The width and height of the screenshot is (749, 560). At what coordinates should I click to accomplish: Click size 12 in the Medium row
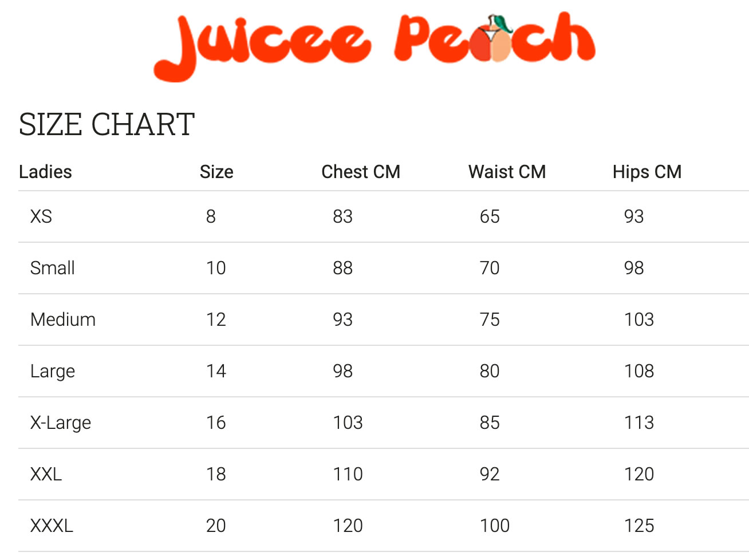click(x=216, y=320)
